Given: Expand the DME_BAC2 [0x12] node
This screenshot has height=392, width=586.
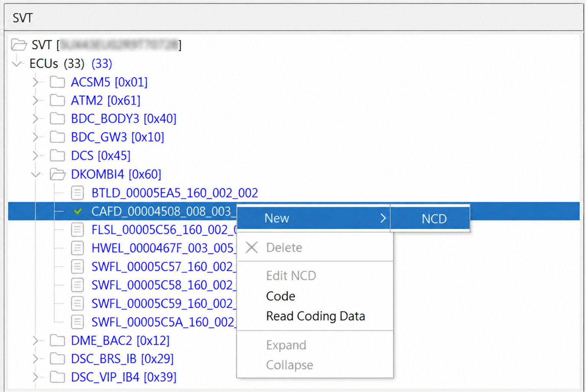Looking at the screenshot, I should point(36,340).
